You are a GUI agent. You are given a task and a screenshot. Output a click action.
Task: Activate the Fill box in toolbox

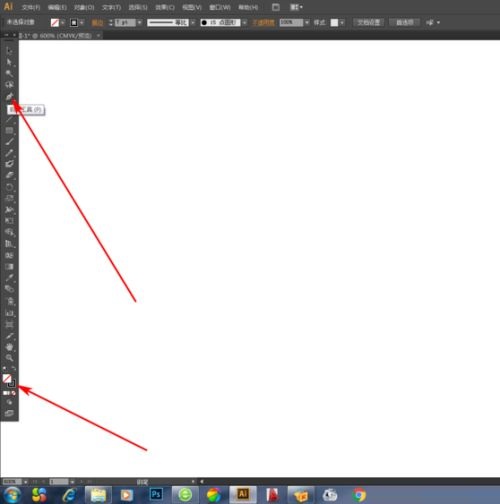point(7,378)
